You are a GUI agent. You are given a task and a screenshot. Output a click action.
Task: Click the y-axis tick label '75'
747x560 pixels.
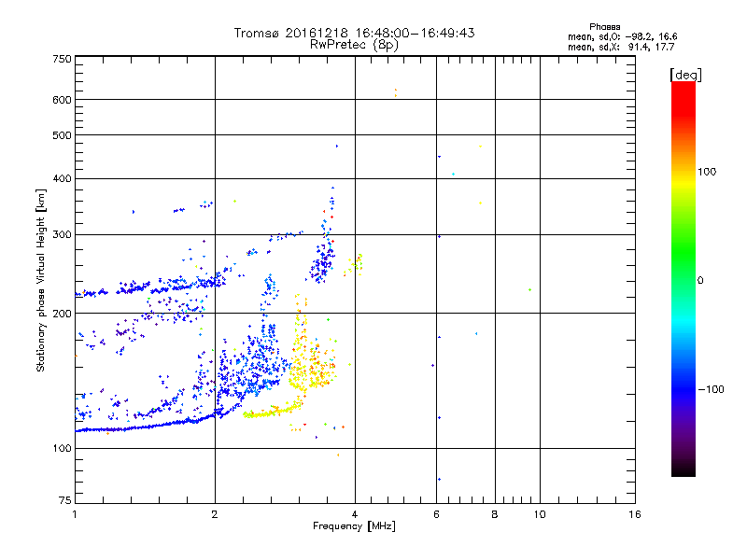(x=65, y=500)
